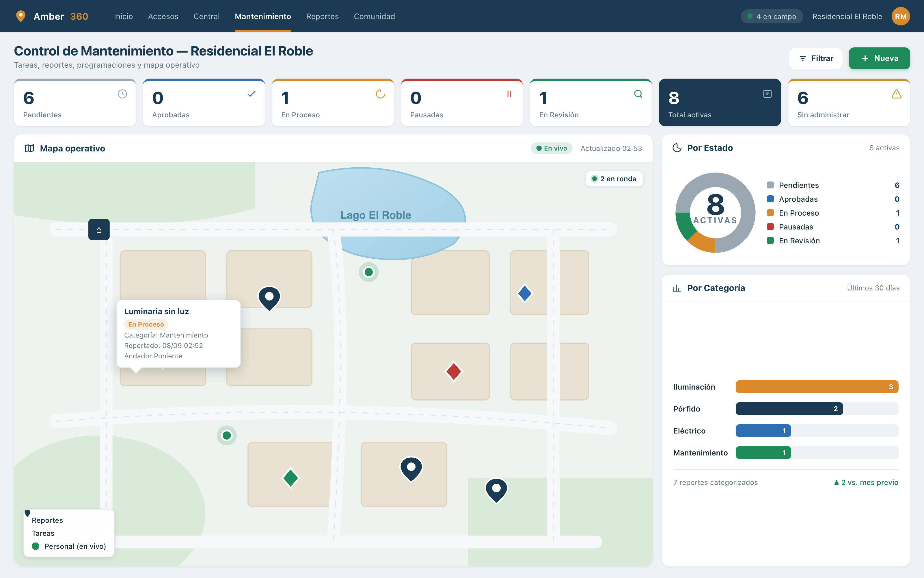Click the bar chart icon beside Por Categoría
Image resolution: width=924 pixels, height=578 pixels.
pos(677,288)
